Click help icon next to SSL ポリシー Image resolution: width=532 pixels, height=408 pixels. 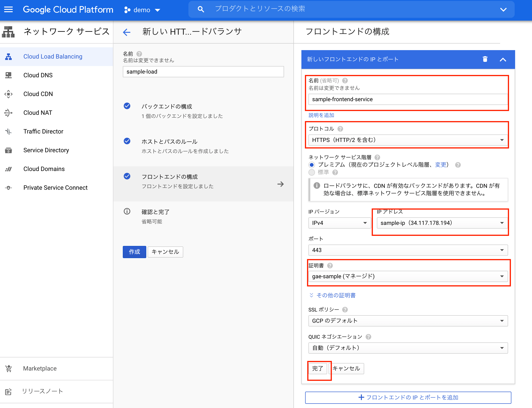pyautogui.click(x=345, y=310)
